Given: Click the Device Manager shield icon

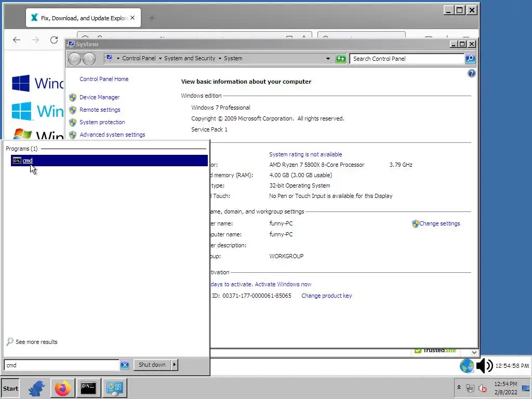Looking at the screenshot, I should coord(73,98).
